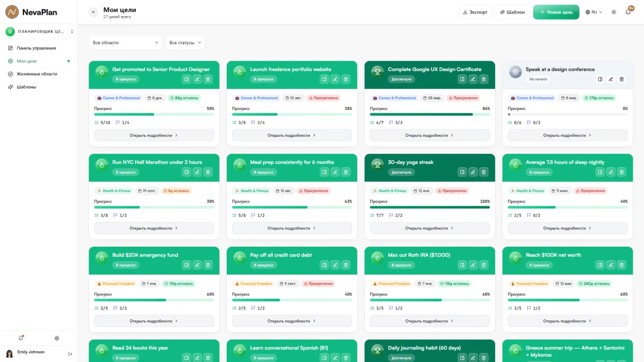Open the Все статусы filter dropdown
Screen dimensions: 644x362
tap(185, 43)
